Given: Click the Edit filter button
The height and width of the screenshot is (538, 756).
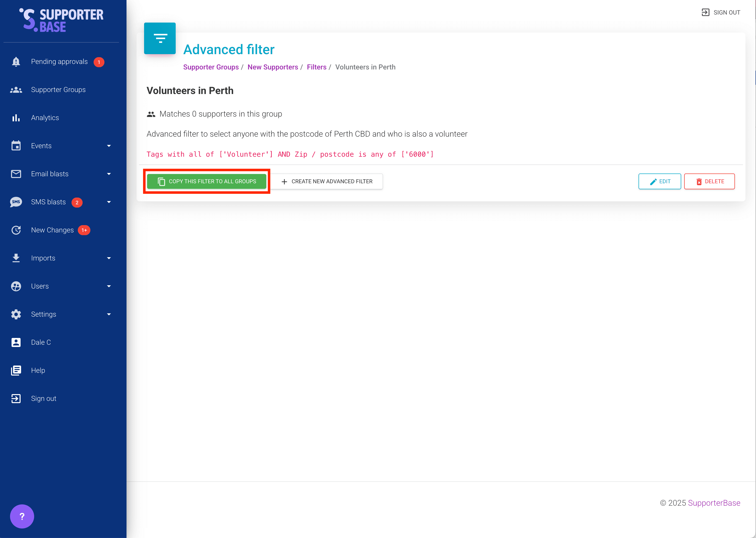Looking at the screenshot, I should coord(660,182).
